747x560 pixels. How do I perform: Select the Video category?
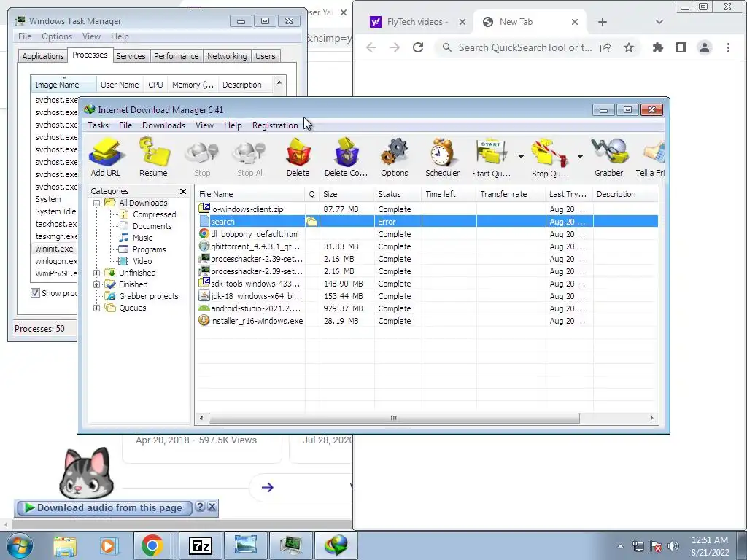point(142,261)
